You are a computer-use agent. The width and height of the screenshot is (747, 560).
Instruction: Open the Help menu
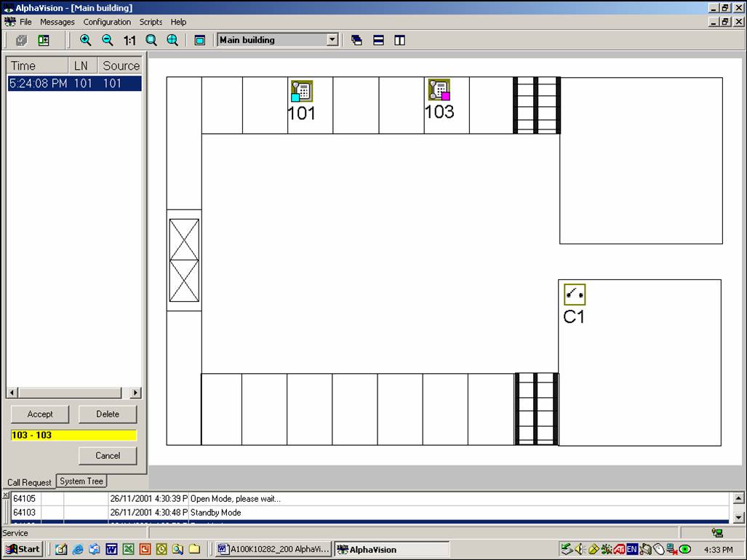click(x=178, y=22)
